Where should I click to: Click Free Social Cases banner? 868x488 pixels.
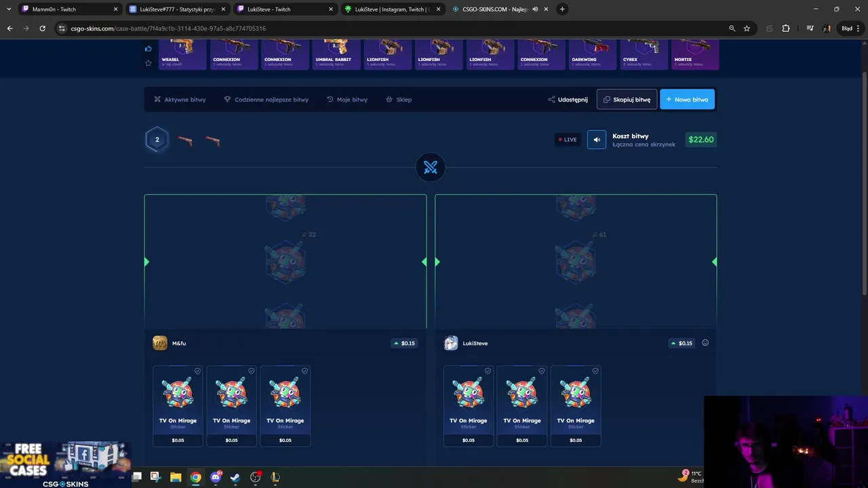(x=65, y=464)
